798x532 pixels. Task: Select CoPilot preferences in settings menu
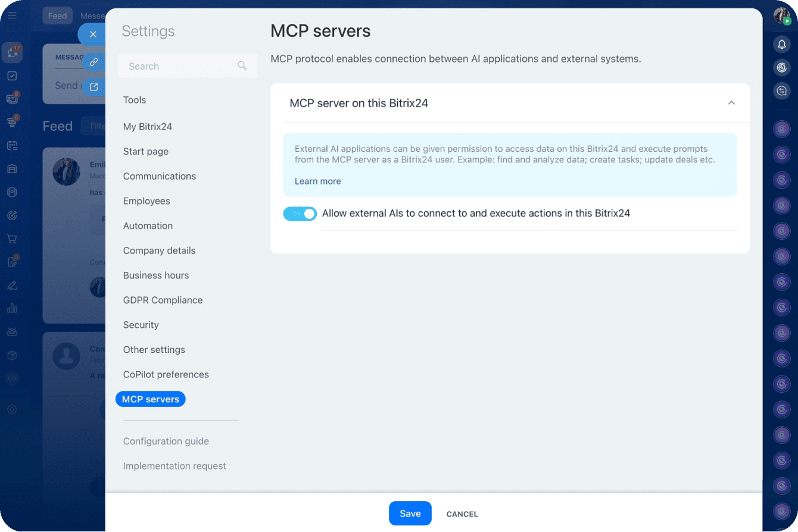click(x=166, y=374)
